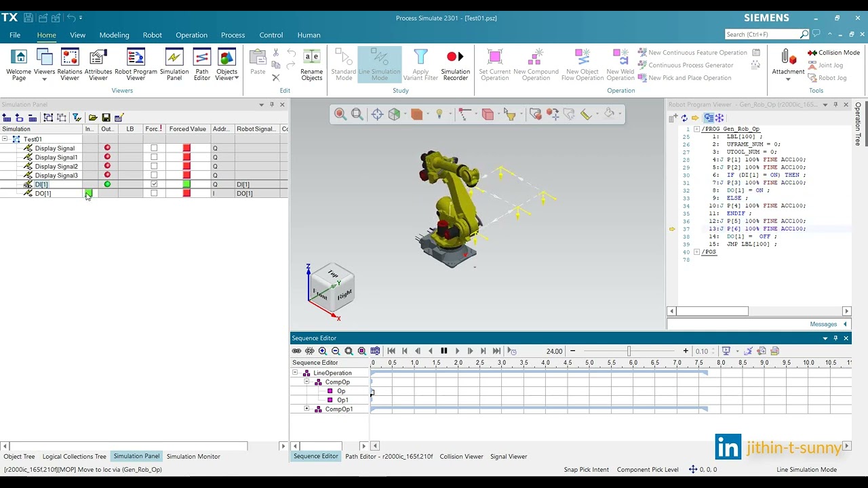Click the Rename Objects tool
The image size is (868, 488).
(x=311, y=65)
